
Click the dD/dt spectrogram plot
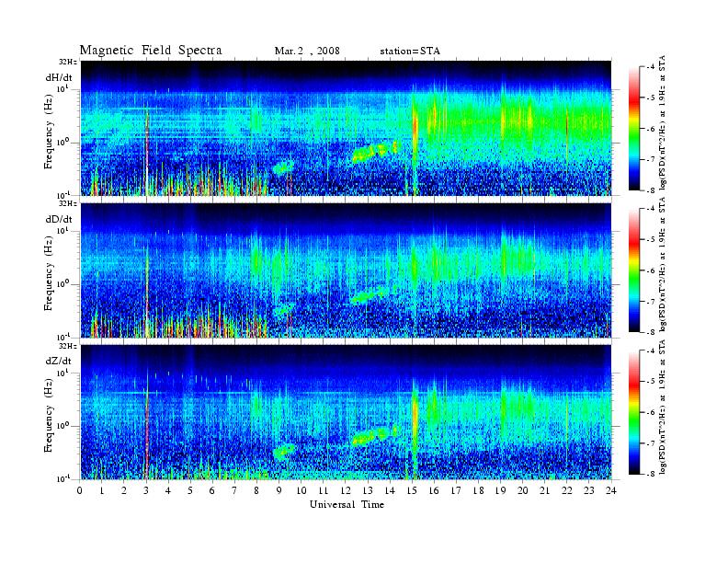click(x=346, y=270)
